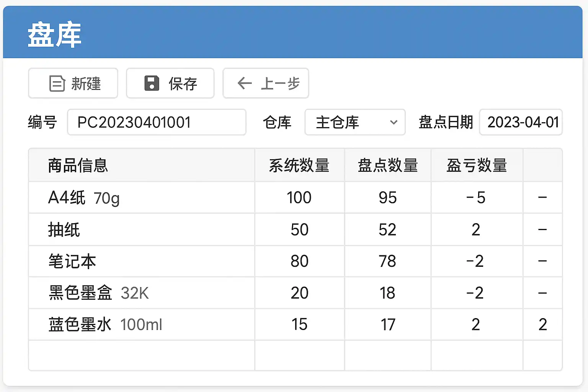Image resolution: width=588 pixels, height=392 pixels.
Task: Click the 商品信息 column header
Action: (78, 165)
